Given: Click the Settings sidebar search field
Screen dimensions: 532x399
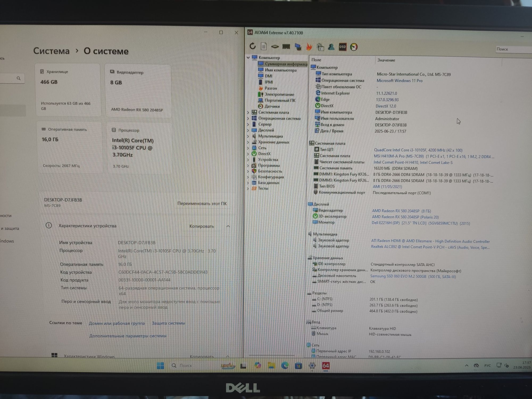Looking at the screenshot, I should tap(12, 78).
